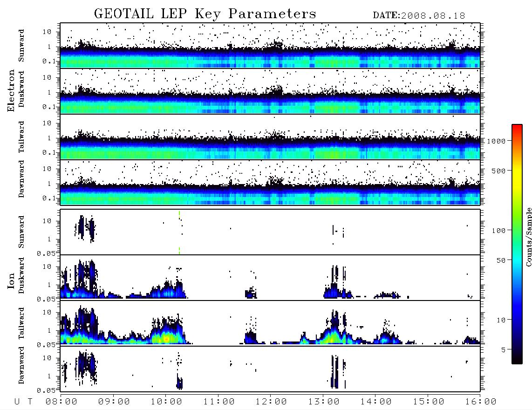This screenshot has height=410, width=532.
Task: Click the 14:00 time tick label
Action: (376, 402)
